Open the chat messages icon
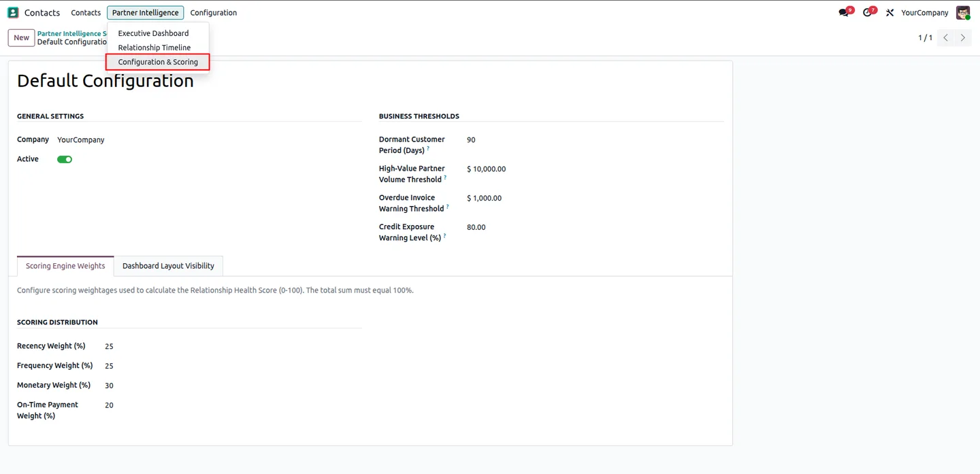 (x=845, y=12)
